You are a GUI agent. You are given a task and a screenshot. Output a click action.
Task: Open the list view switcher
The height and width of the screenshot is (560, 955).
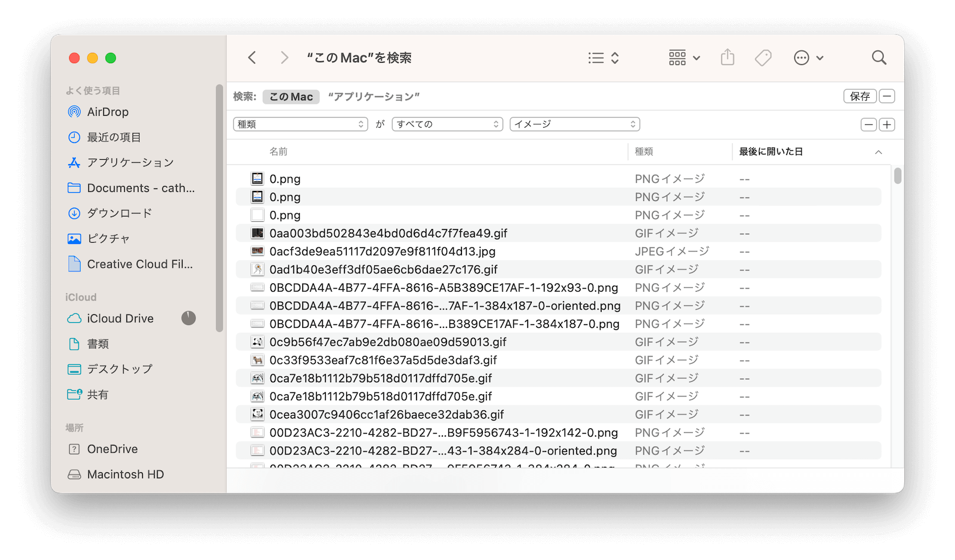603,58
